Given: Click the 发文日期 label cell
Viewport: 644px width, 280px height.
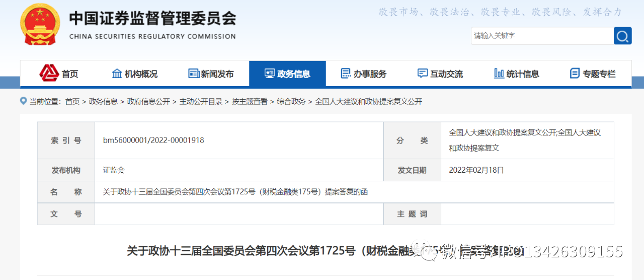Looking at the screenshot, I should tap(412, 170).
